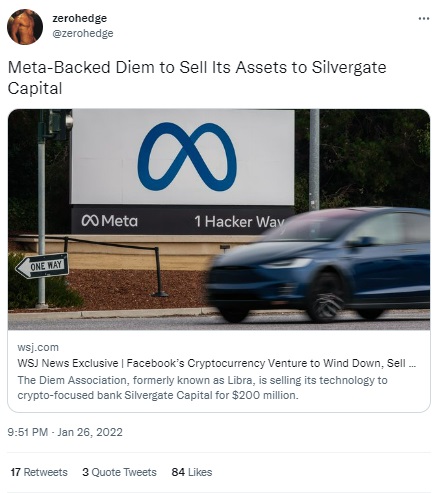Open the three-dot more options menu
This screenshot has height=493, width=439.
click(x=424, y=19)
